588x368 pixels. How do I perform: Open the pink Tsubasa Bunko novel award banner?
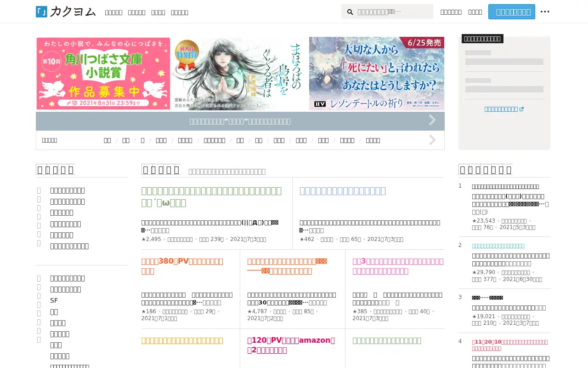[103, 74]
